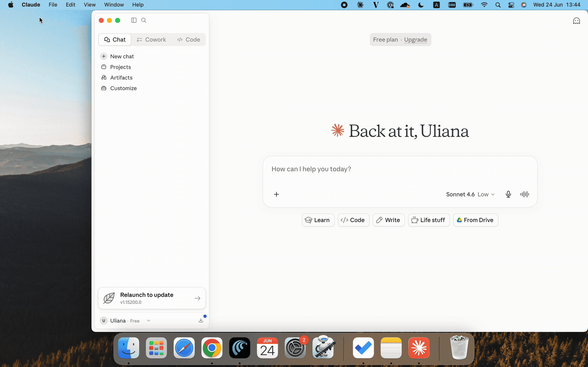Toggle macOS Focus moon icon
The image size is (588, 367).
pos(421,5)
